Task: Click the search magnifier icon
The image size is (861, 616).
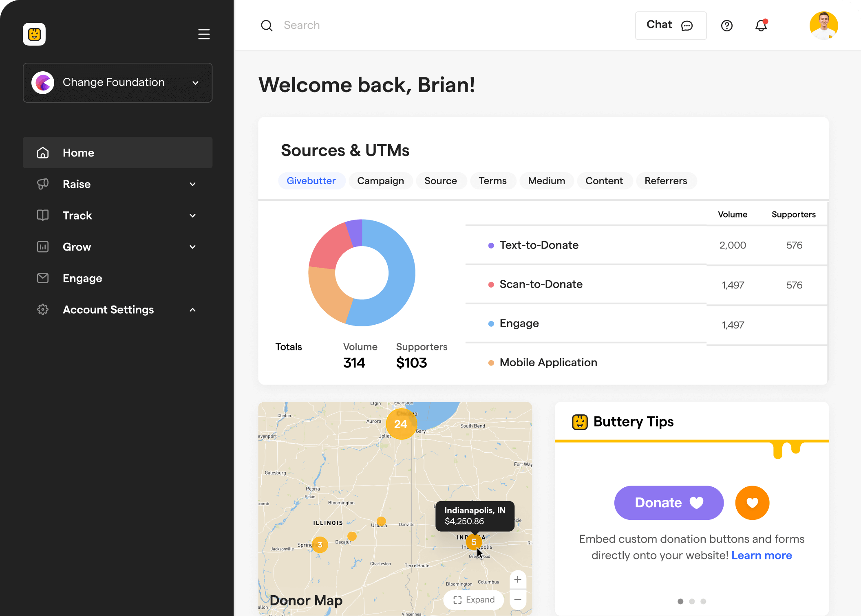Action: (x=267, y=26)
